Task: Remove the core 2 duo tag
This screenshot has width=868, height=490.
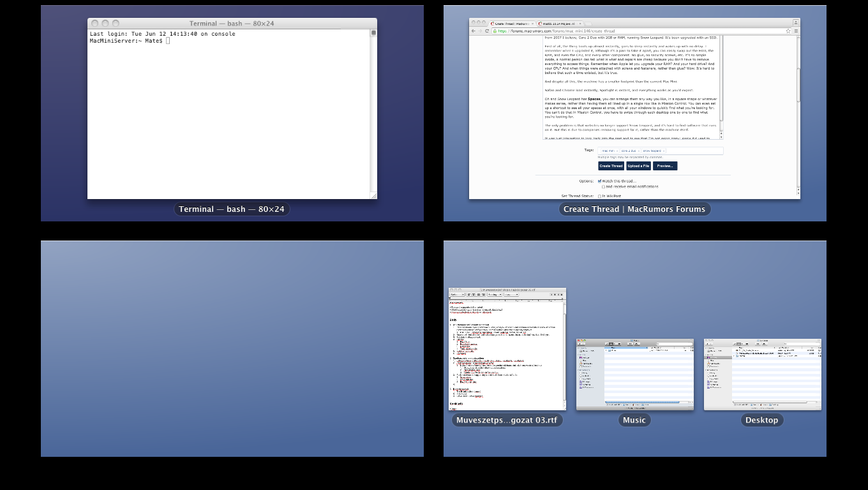Action: [x=638, y=151]
